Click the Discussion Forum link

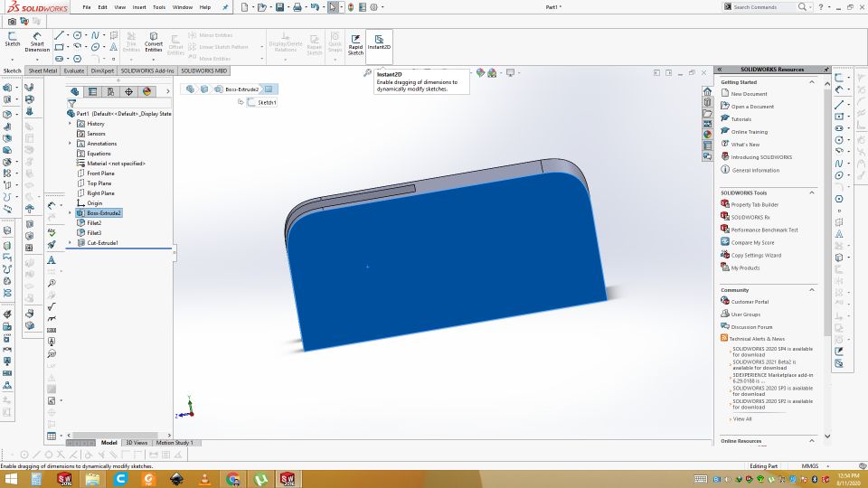click(x=751, y=327)
